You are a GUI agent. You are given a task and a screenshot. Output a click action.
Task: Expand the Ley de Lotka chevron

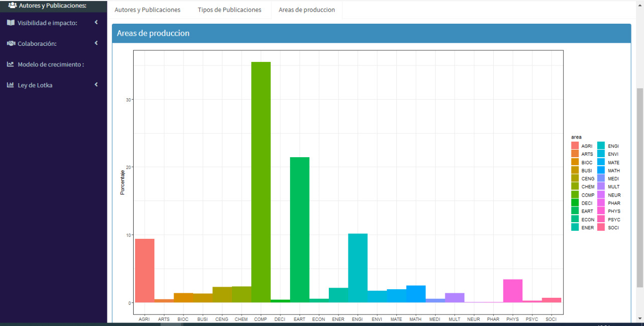coord(96,85)
